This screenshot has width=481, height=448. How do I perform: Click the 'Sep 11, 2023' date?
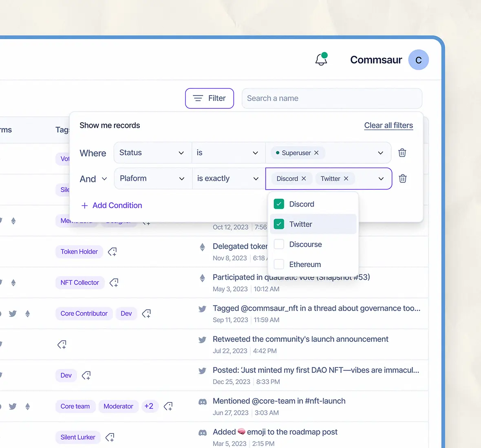(230, 320)
